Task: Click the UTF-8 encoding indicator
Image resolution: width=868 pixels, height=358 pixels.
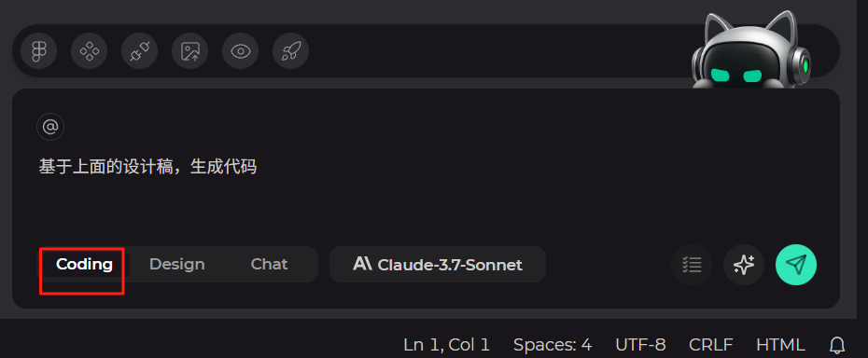Action: tap(640, 345)
